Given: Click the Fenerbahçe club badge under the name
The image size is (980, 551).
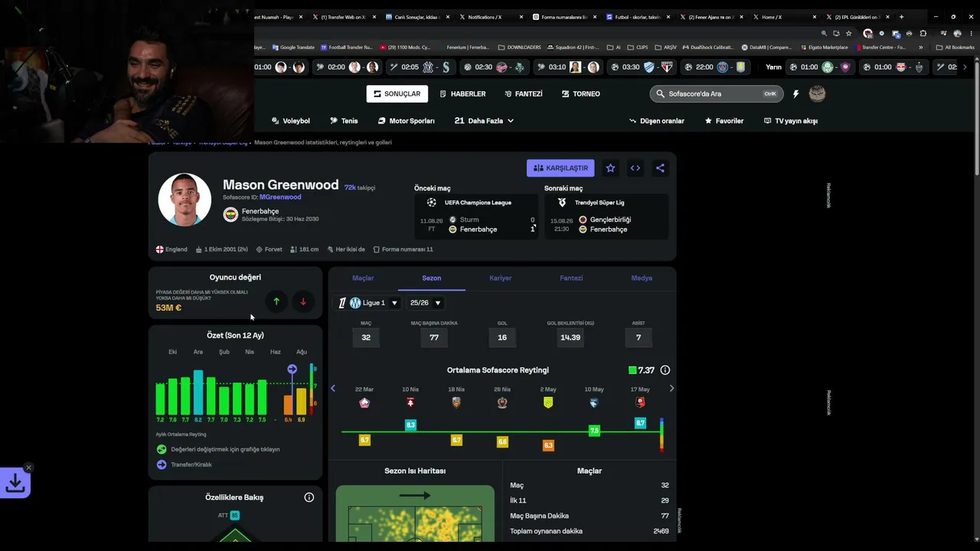Looking at the screenshot, I should point(230,215).
